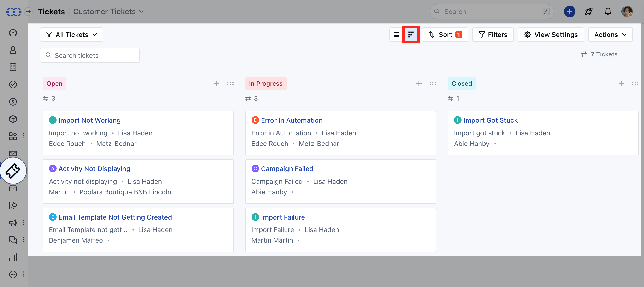Image resolution: width=644 pixels, height=287 pixels.
Task: Add a ticket to In Progress column
Action: click(419, 84)
